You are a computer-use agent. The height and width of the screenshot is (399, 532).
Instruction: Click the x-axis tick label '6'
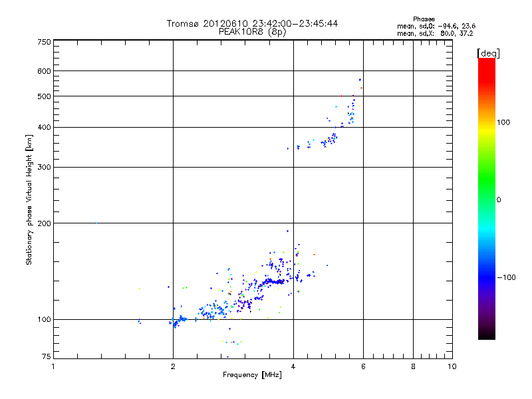pos(363,366)
